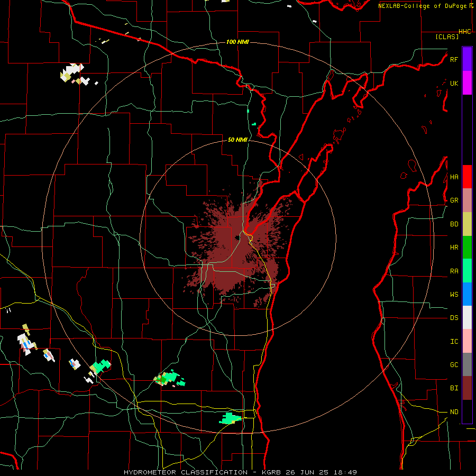Click the HA legend label

(454, 177)
